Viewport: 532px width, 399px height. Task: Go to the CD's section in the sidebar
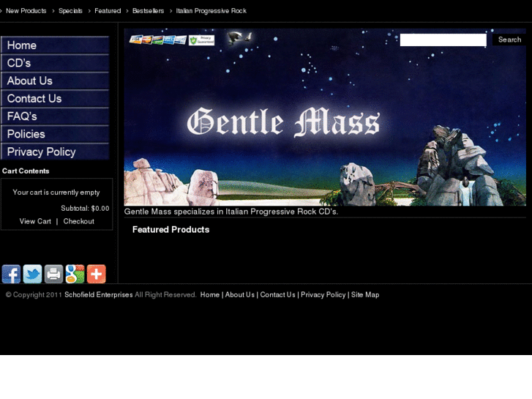pyautogui.click(x=55, y=63)
